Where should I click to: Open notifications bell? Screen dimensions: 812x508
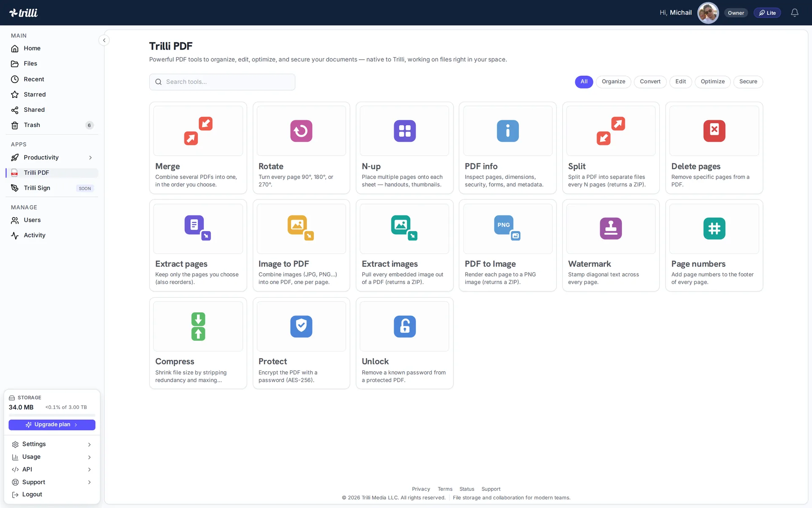click(x=795, y=13)
